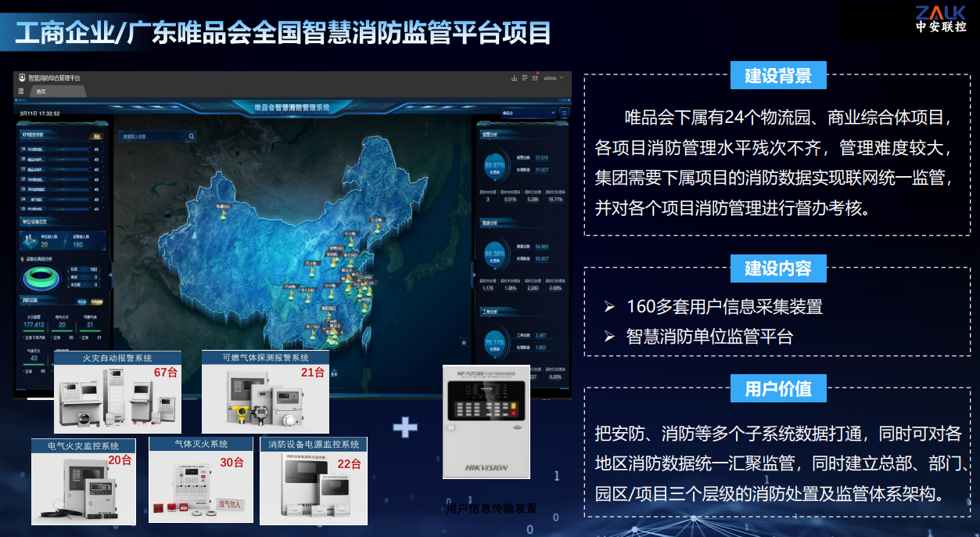Screen dimensions: 980x537
Task: Click the 火灾报警 177,412 statistic
Action: click(34, 324)
